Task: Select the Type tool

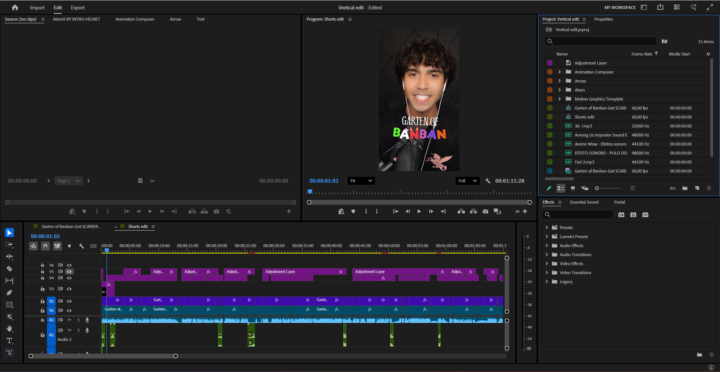Action: 9,341
